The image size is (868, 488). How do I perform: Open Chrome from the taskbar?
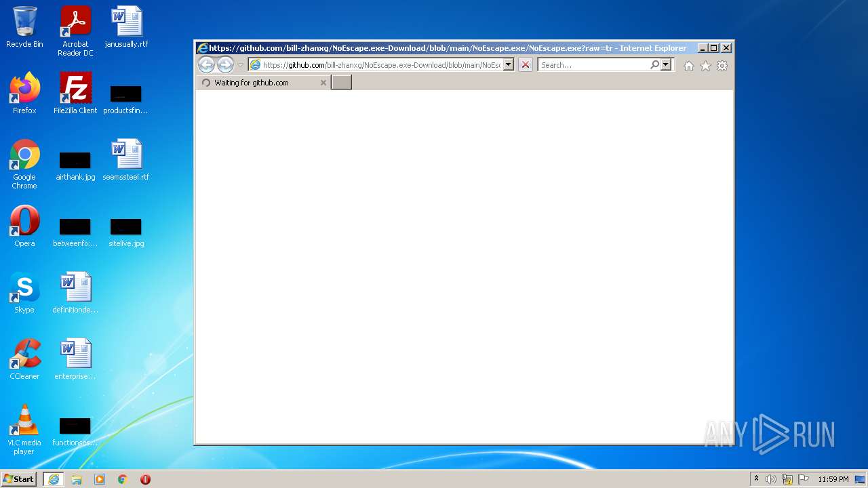[x=123, y=479]
